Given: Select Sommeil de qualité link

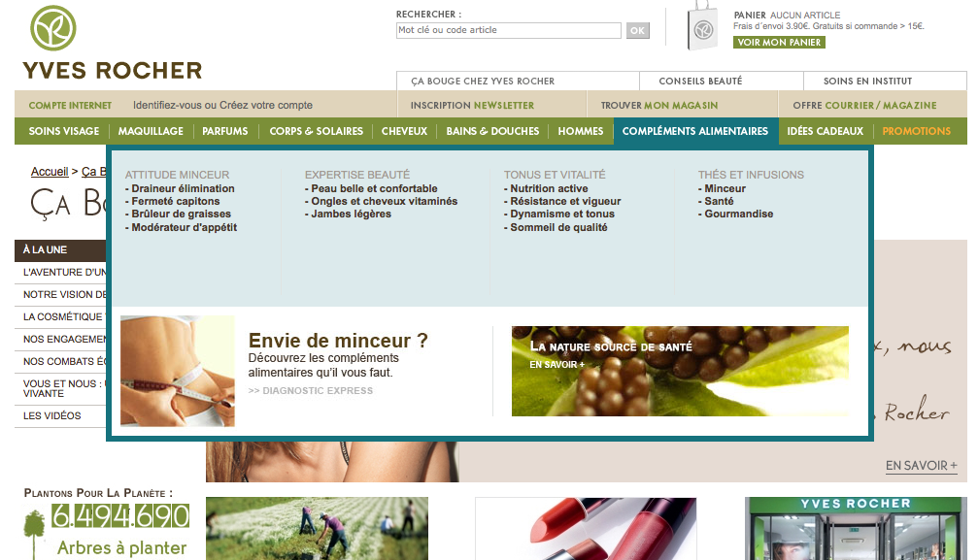Looking at the screenshot, I should click(558, 227).
